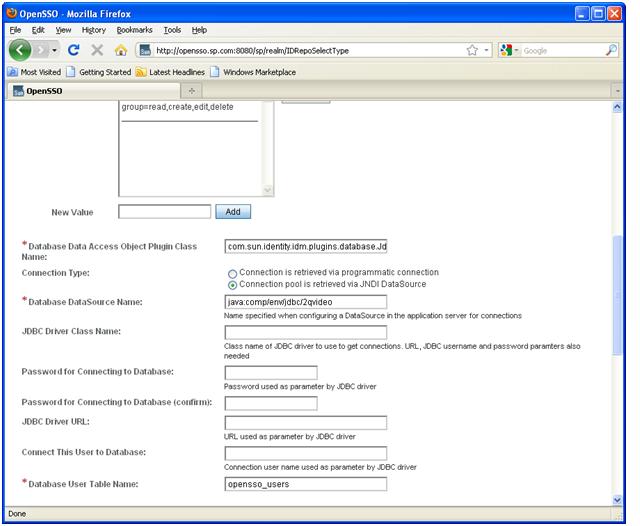Image resolution: width=640 pixels, height=526 pixels.
Task: Click the URL address field
Action: [x=308, y=51]
